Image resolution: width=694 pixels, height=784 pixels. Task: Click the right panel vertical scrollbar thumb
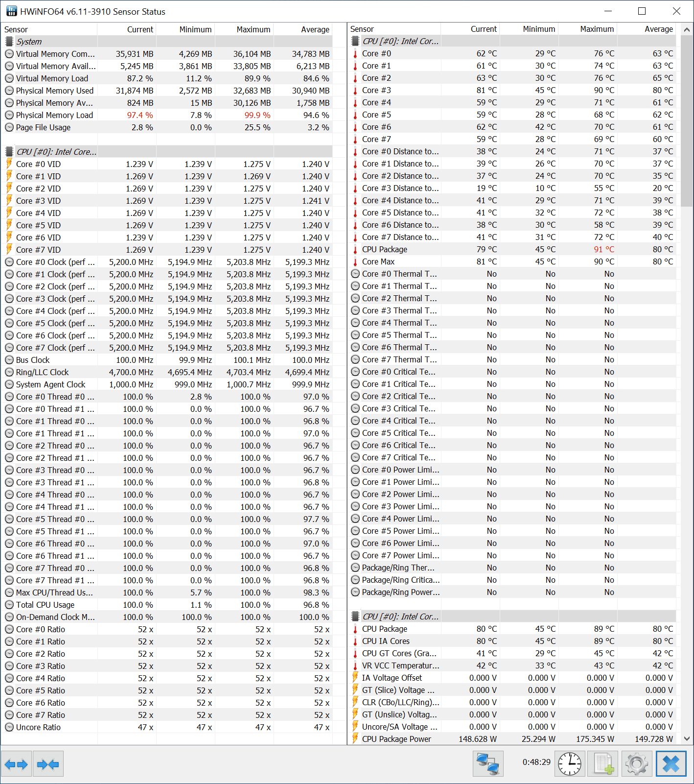687,121
